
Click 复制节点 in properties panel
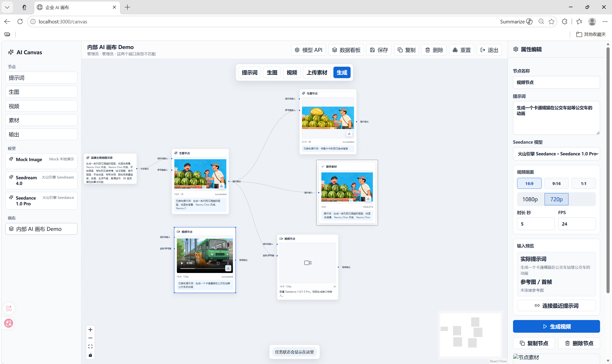click(x=534, y=343)
